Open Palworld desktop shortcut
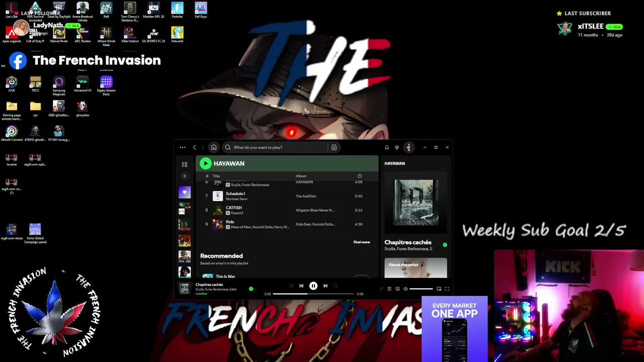The width and height of the screenshot is (644, 362). point(177,35)
